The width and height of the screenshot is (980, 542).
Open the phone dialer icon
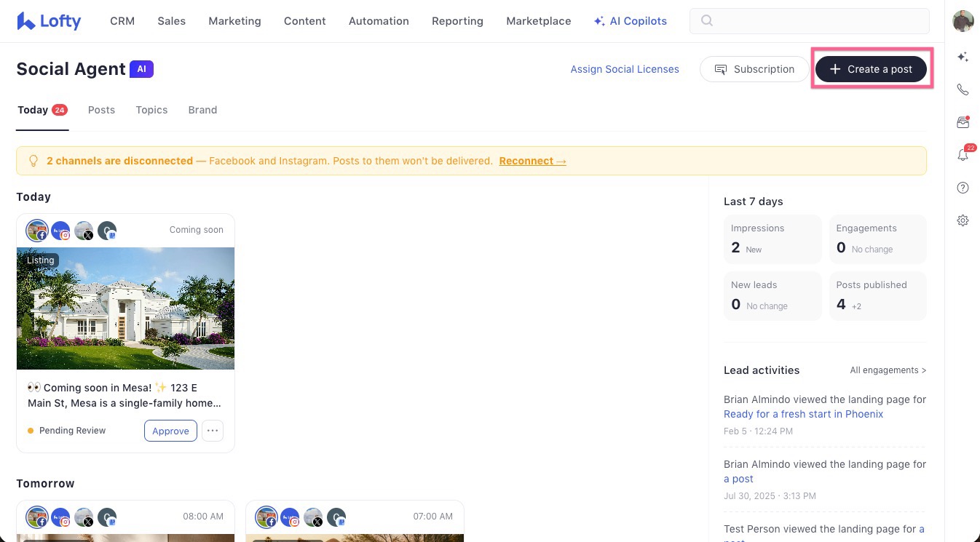point(963,89)
